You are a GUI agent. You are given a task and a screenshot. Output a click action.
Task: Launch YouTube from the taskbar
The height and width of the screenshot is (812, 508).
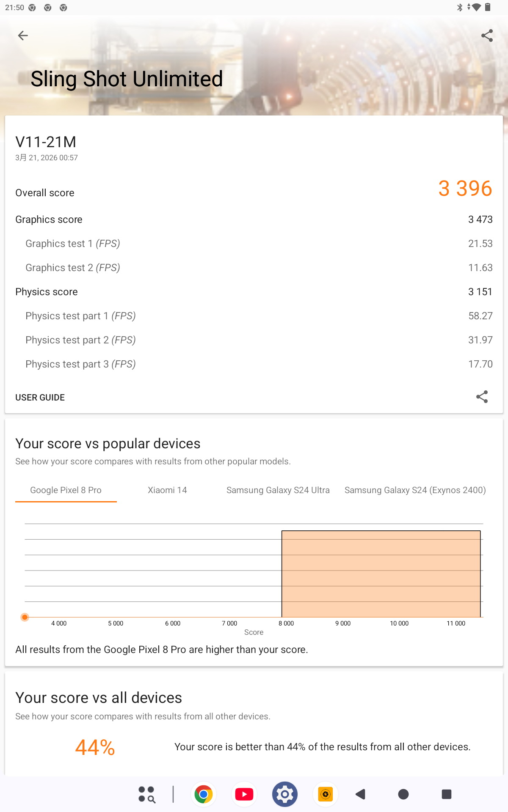244,794
